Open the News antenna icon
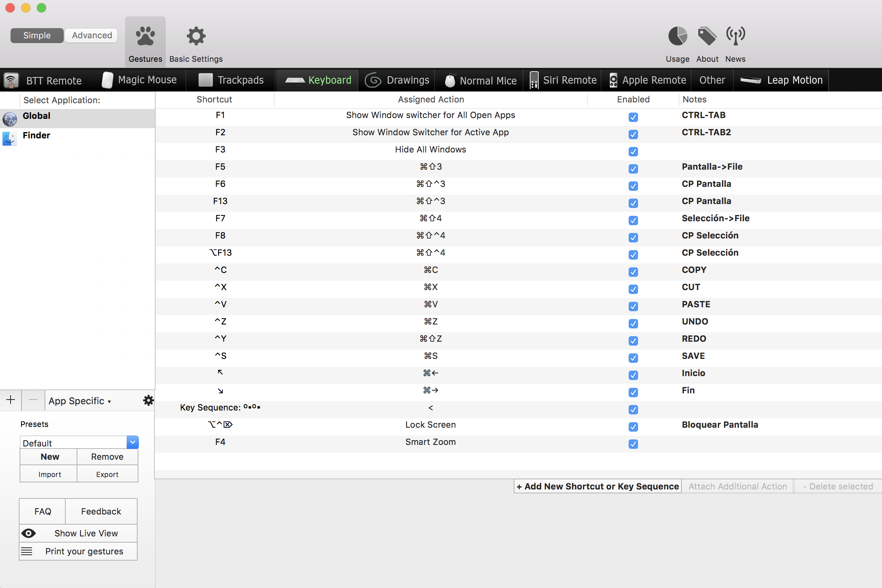Image resolution: width=882 pixels, height=588 pixels. point(735,36)
